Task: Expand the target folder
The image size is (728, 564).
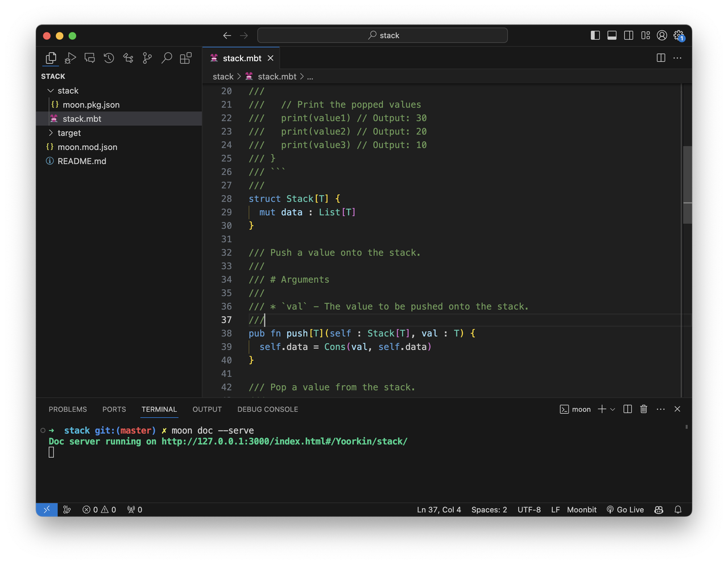Action: 69,133
